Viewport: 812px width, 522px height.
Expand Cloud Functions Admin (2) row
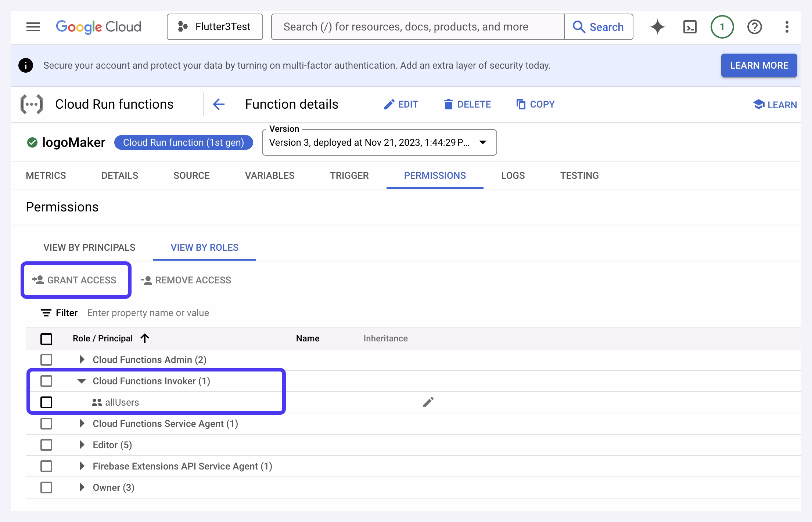pos(82,360)
